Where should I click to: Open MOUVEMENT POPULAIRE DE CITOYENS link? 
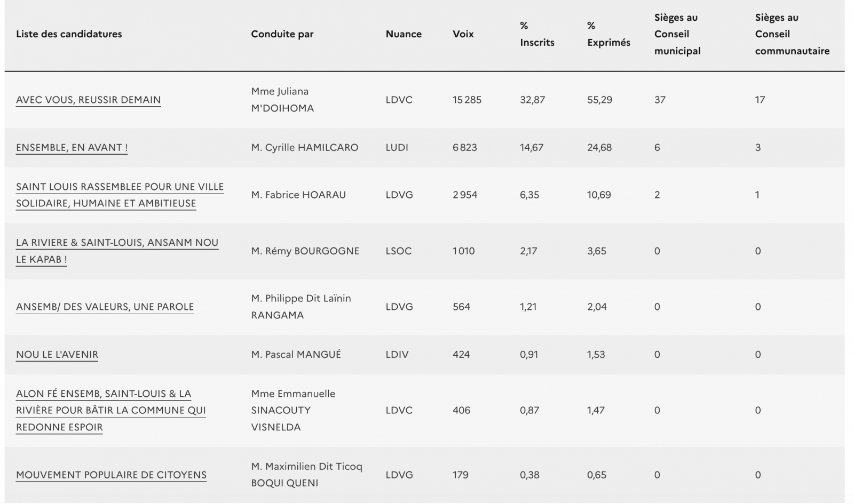tap(111, 475)
